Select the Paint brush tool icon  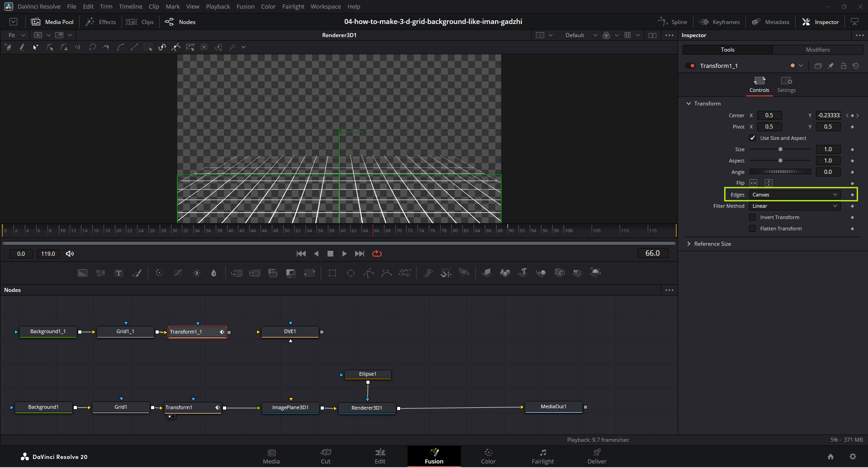pyautogui.click(x=137, y=273)
